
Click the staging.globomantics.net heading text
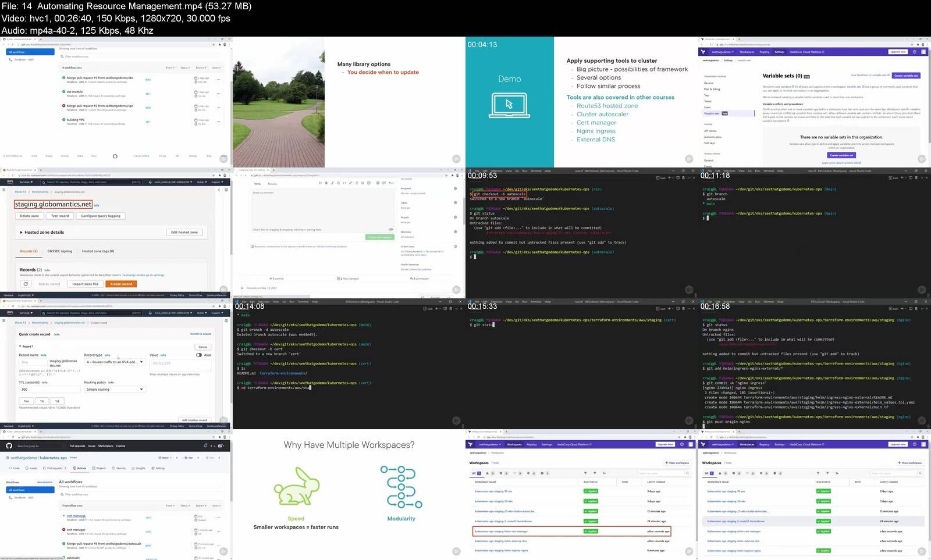54,204
